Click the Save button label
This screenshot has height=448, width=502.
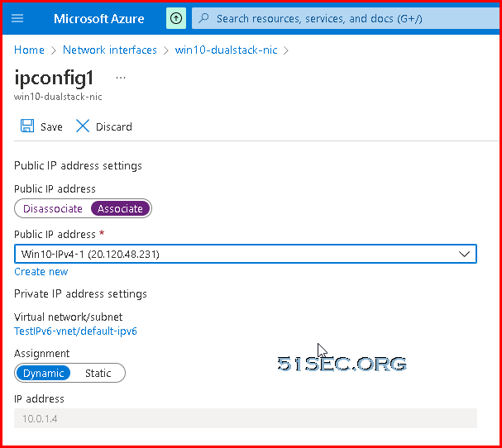(51, 126)
